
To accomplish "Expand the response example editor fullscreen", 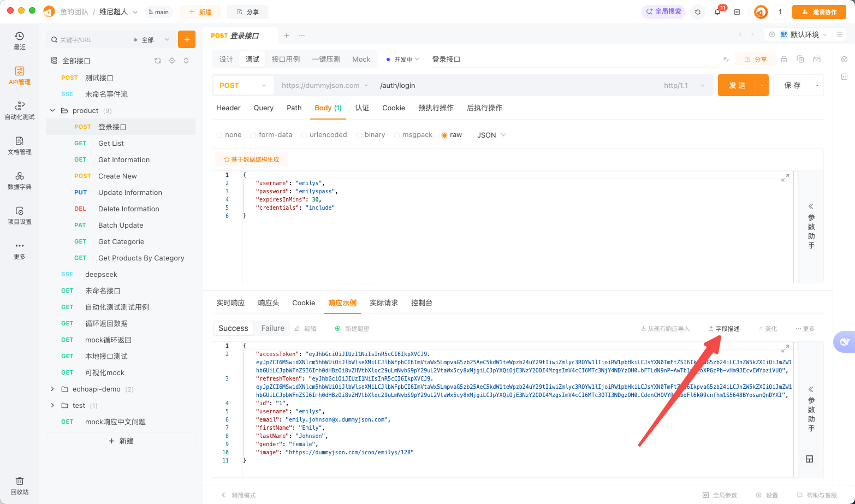I will coord(785,348).
